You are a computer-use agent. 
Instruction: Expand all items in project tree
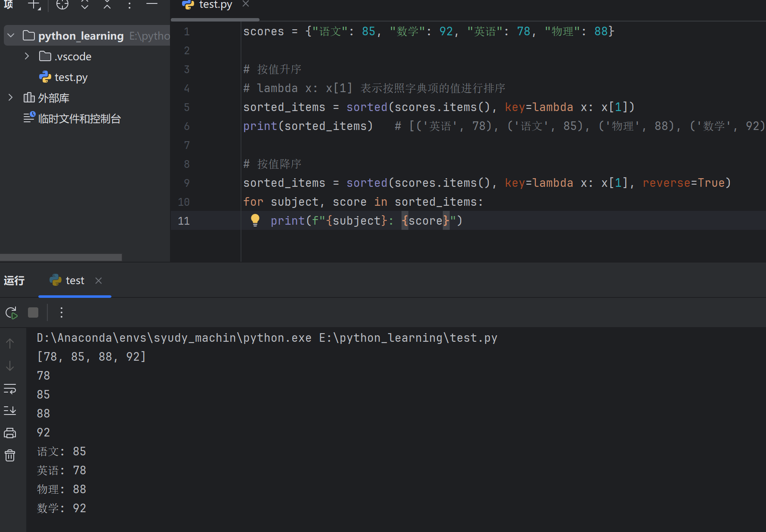point(85,5)
